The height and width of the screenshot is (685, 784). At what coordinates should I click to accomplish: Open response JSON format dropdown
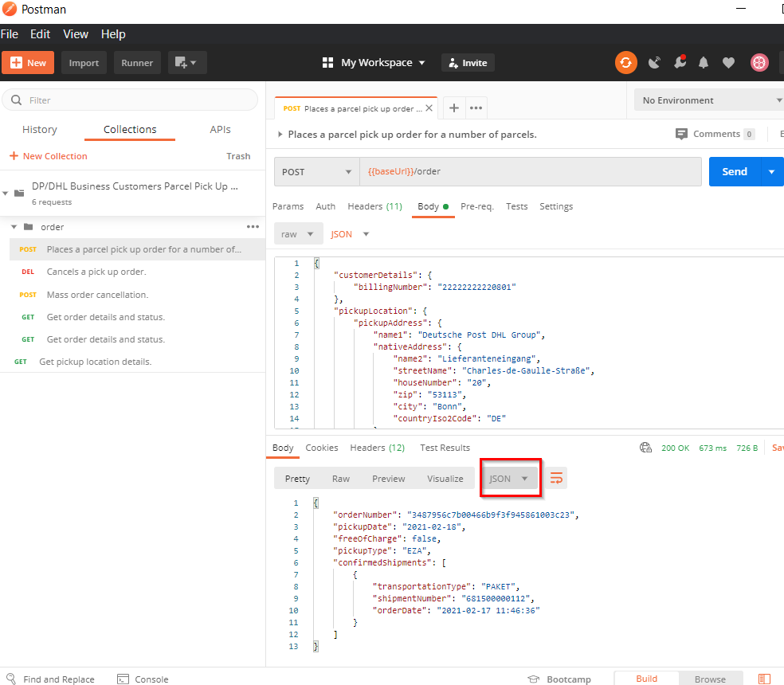pos(509,479)
